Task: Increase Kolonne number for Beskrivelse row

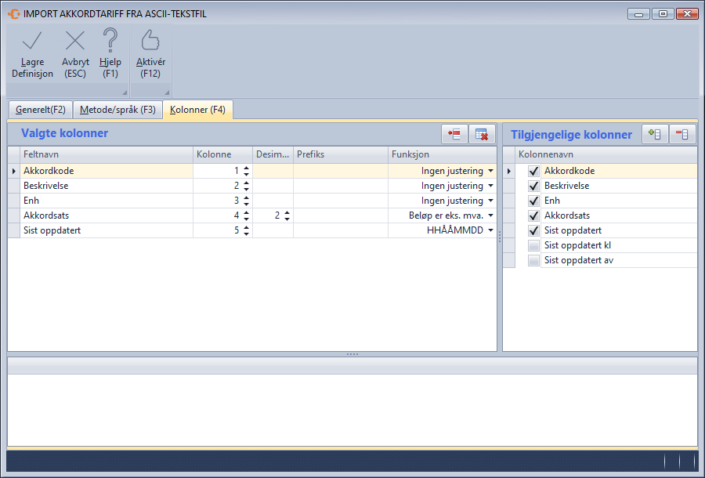Action: coord(246,183)
